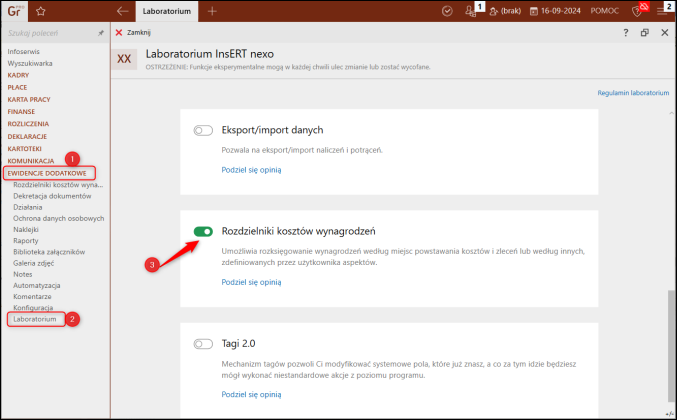
Task: Click Laboratorium InsERT nexo title
Action: (210, 54)
